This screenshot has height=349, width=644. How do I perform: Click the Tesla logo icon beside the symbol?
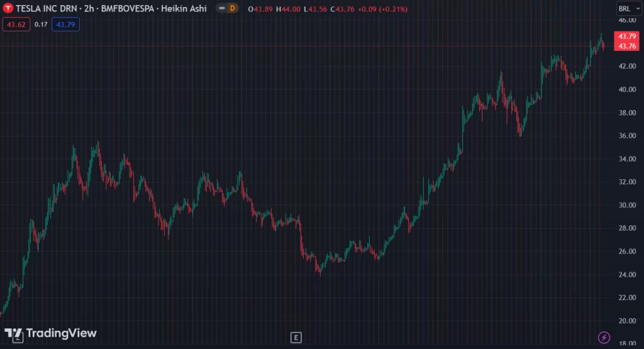coord(8,8)
